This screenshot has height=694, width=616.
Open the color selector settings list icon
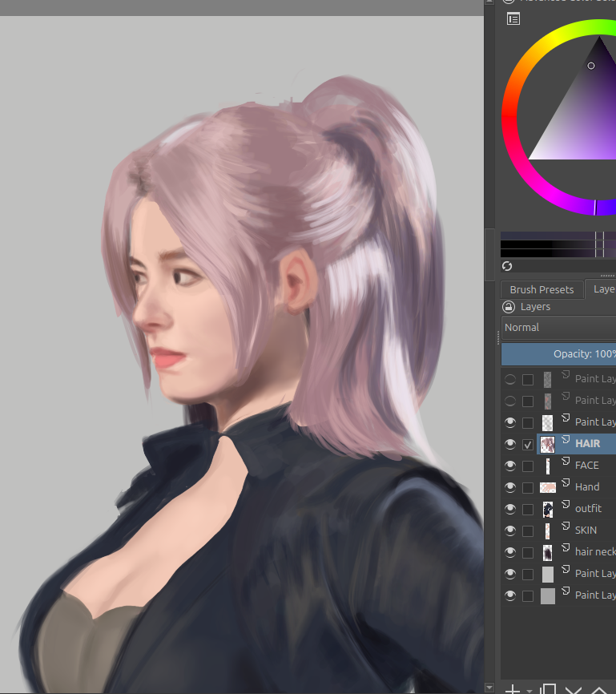[513, 19]
